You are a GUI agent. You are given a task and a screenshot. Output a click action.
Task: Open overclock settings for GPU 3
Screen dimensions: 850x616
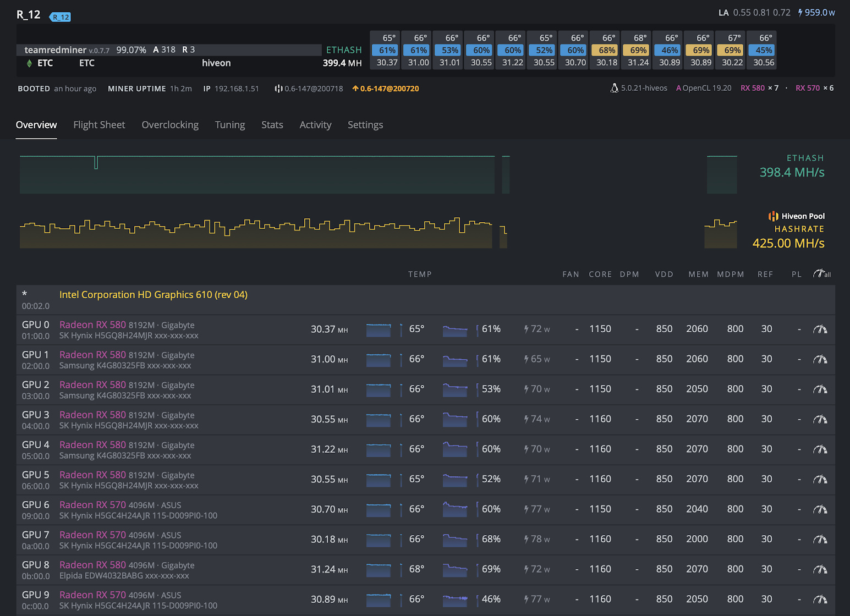820,420
